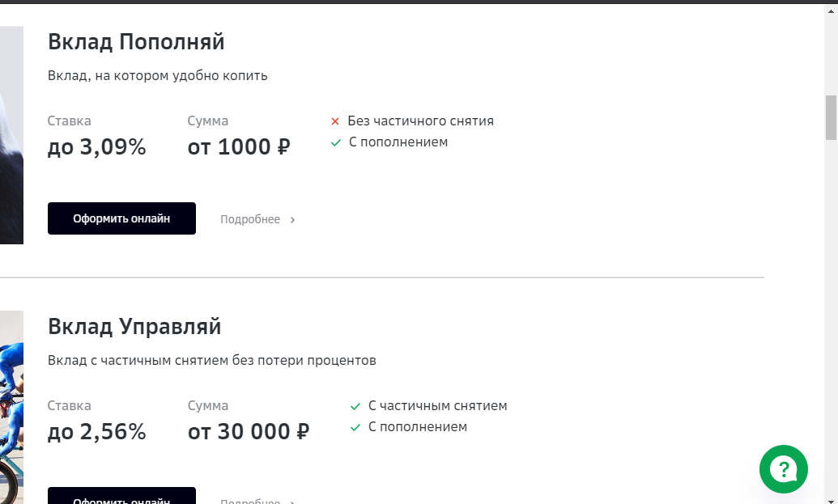Image resolution: width=838 pixels, height=504 pixels.
Task: Click the cyclist image thumbnail for Управляй
Action: (x=12, y=408)
